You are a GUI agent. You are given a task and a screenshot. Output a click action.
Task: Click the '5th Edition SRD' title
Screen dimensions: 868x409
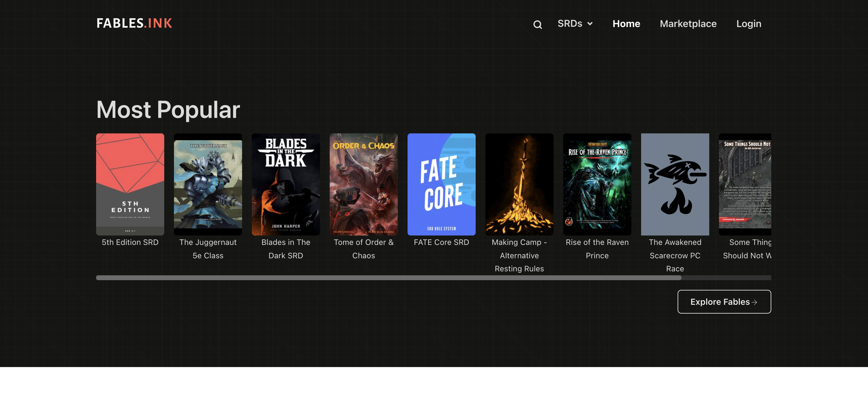point(130,242)
